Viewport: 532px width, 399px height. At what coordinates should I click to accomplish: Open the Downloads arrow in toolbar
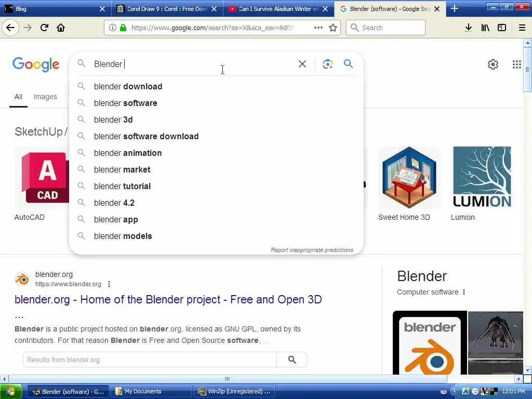[468, 28]
